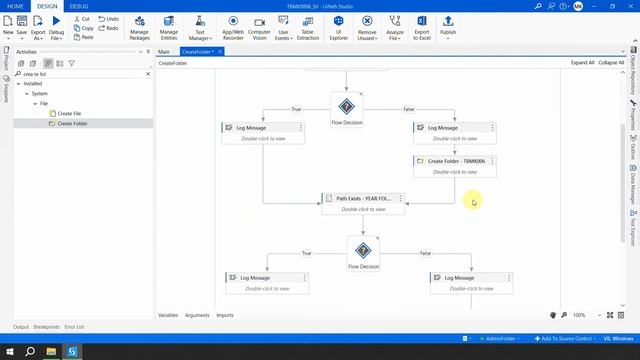Open the Output panel

21,327
